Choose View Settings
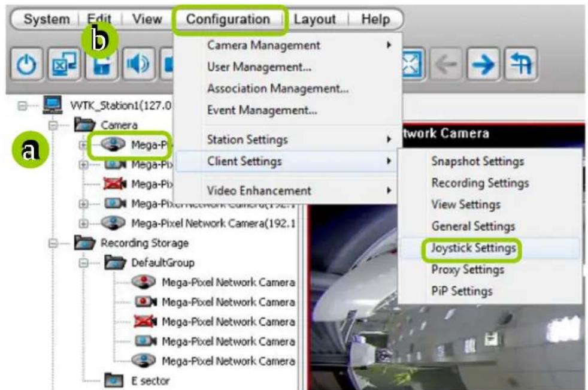Viewport: 588px width, 390px height. [490, 204]
